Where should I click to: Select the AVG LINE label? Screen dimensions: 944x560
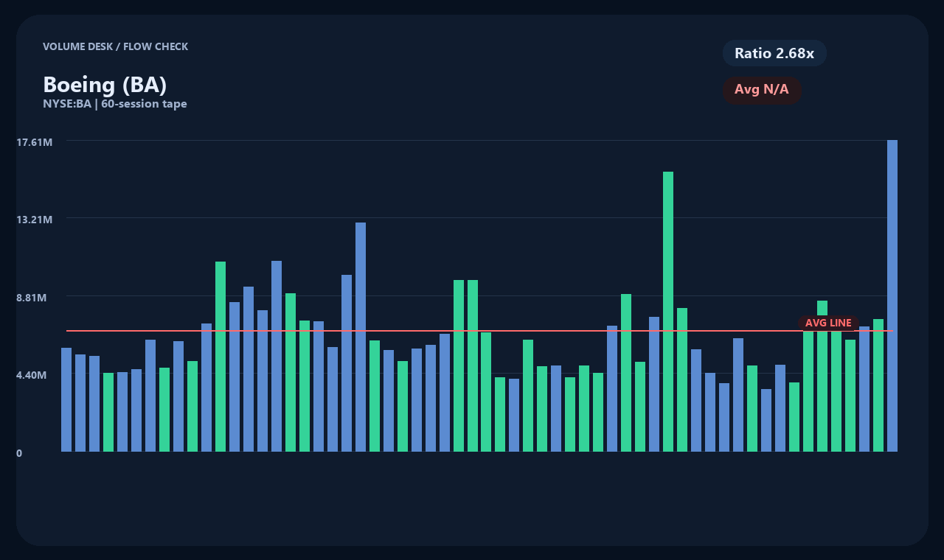tap(828, 323)
